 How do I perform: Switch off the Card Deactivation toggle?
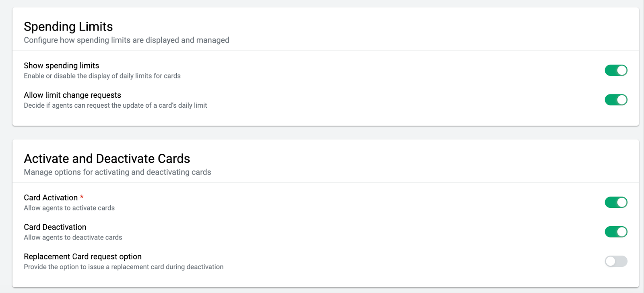pyautogui.click(x=616, y=232)
